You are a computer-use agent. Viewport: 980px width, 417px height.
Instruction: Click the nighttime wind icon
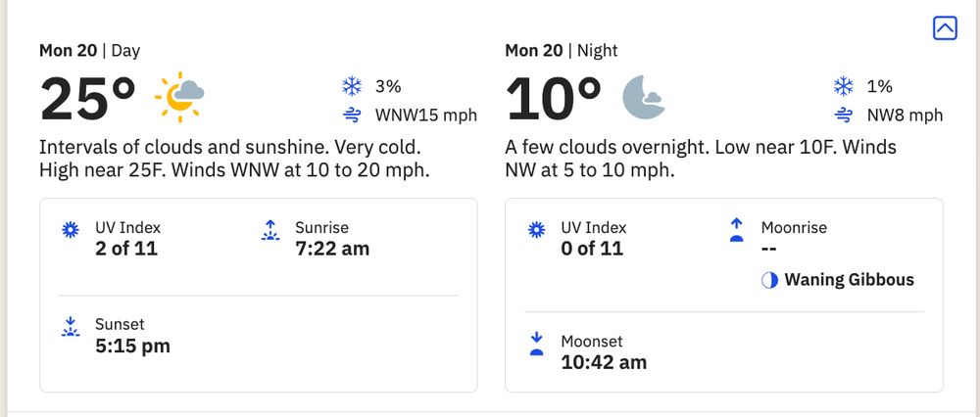pos(843,116)
